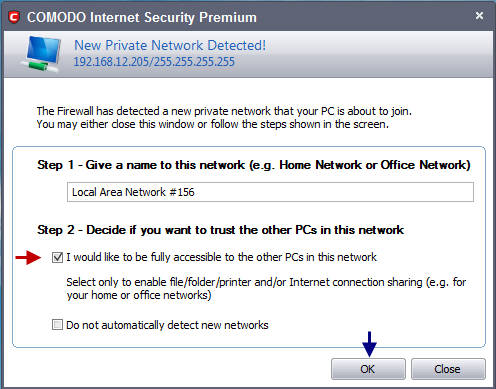Click the Close button next to OK
Screen dimensions: 496x389
[x=448, y=369]
